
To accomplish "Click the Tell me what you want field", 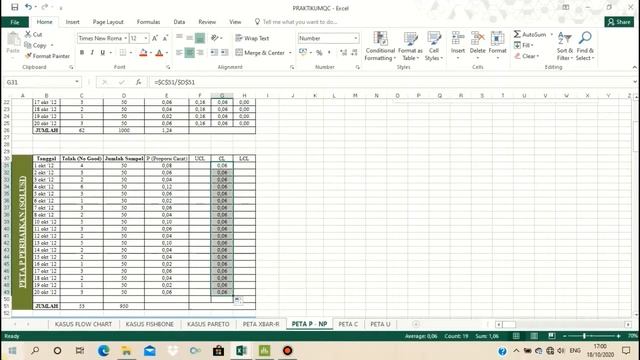I will 300,22.
